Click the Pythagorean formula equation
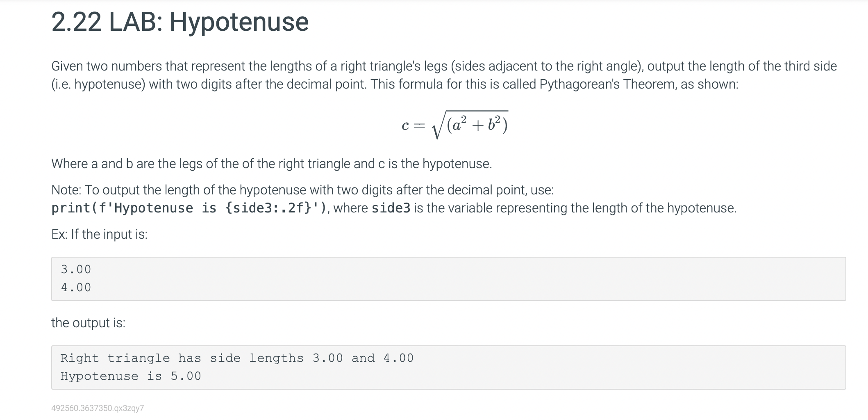 [x=455, y=125]
